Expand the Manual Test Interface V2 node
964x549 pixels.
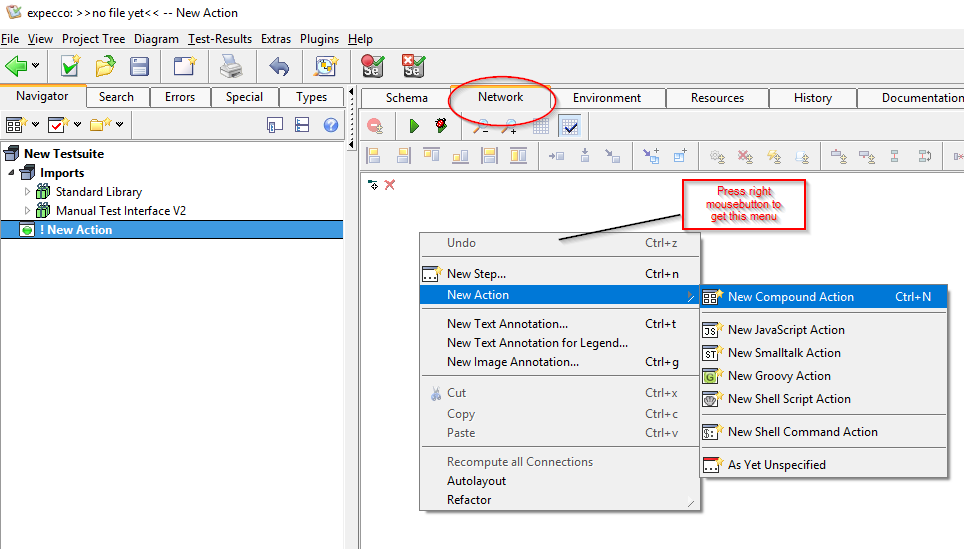point(28,211)
